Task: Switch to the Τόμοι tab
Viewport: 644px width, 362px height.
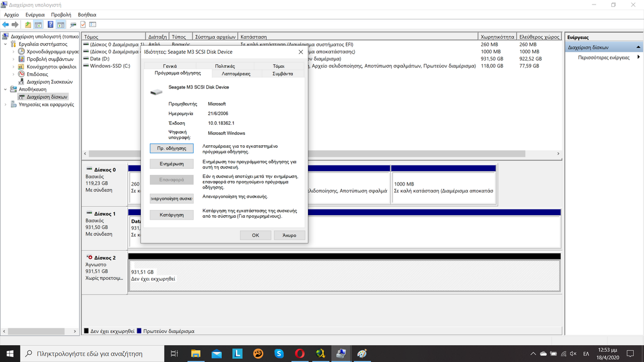Action: click(279, 66)
